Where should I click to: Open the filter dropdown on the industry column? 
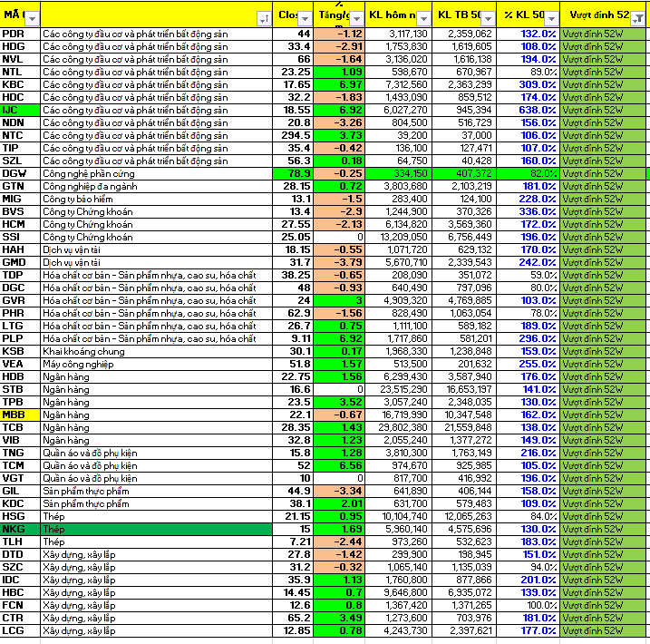pyautogui.click(x=263, y=18)
